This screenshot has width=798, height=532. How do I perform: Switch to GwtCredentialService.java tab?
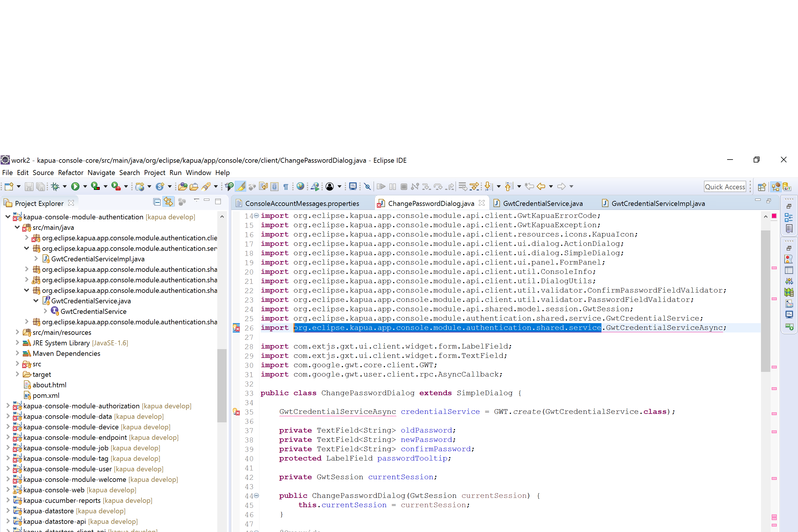tap(543, 203)
